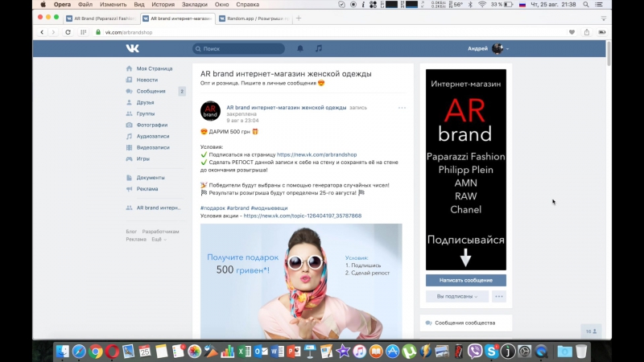644x362 pixels.
Task: Click the unread messages counter 2
Action: (x=182, y=91)
